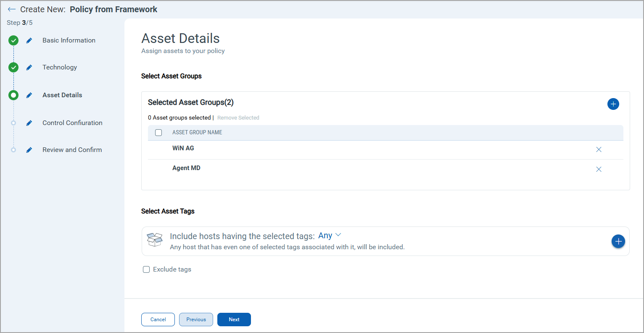Add asset tags using the plus button
Image resolution: width=644 pixels, height=333 pixels.
[x=618, y=241]
